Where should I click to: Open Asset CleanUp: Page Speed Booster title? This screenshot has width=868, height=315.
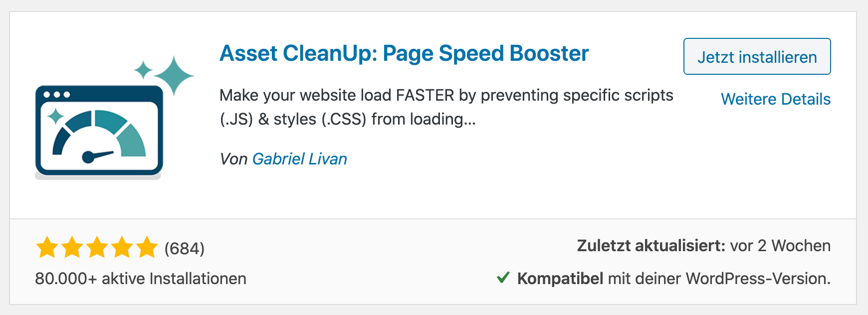[404, 53]
